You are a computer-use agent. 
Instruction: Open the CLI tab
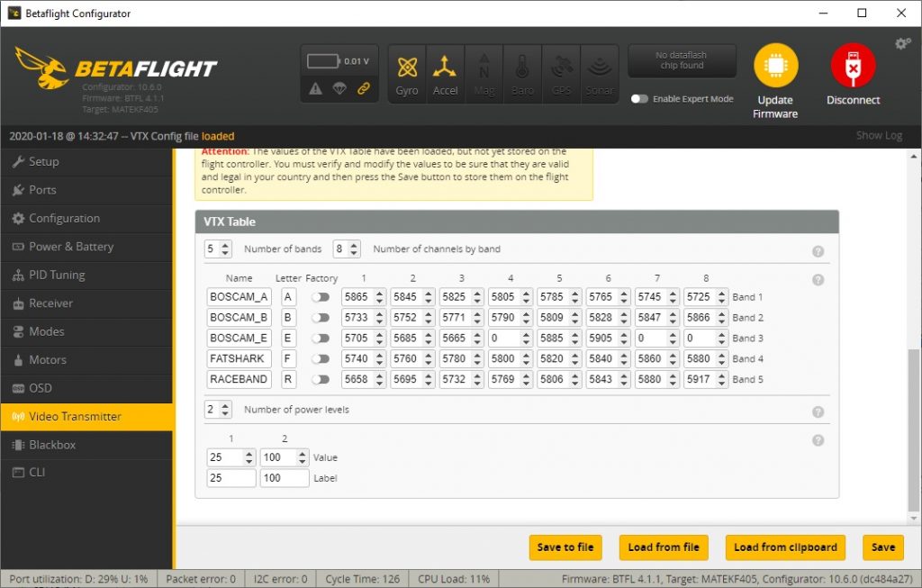(x=86, y=472)
